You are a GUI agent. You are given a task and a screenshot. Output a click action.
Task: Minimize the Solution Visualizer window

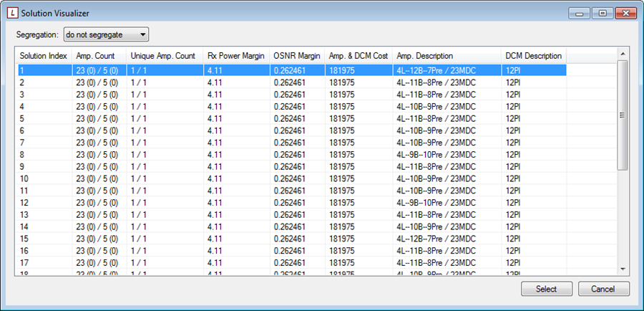580,14
